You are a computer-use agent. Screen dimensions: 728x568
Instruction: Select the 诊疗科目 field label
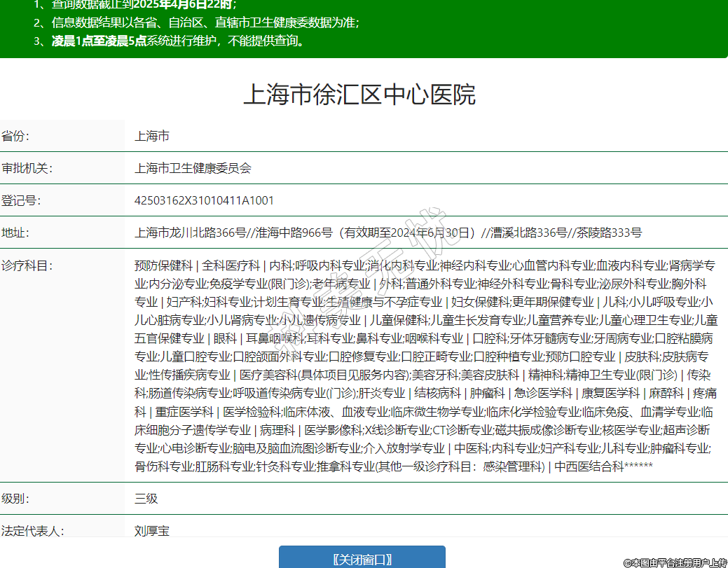pos(27,265)
